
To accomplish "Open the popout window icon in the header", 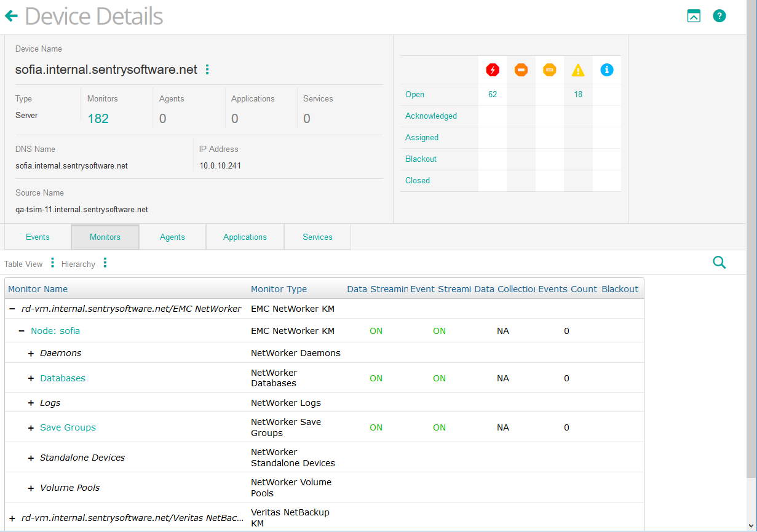I will (694, 15).
